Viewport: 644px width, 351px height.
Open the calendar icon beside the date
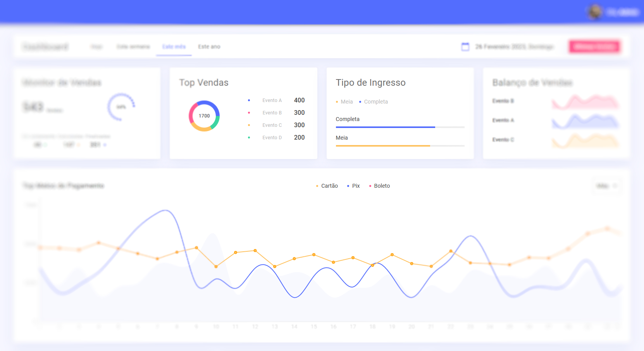pos(465,47)
